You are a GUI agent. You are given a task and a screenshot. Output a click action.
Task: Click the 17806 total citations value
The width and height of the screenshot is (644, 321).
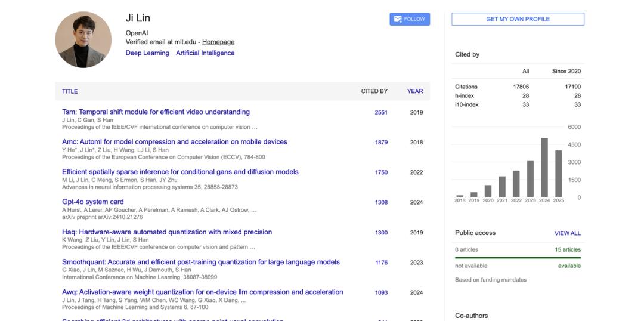pyautogui.click(x=521, y=87)
